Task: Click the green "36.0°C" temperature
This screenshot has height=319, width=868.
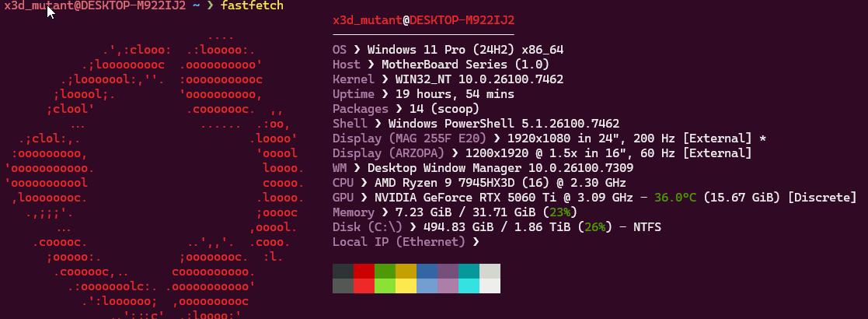Action: tap(675, 198)
